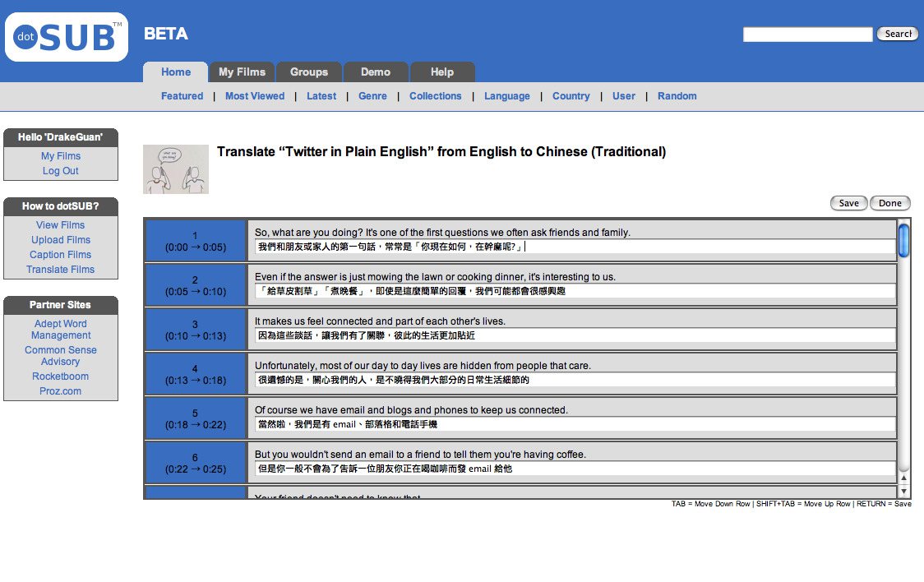Open Most Viewed films
This screenshot has height=582, width=924.
click(255, 96)
